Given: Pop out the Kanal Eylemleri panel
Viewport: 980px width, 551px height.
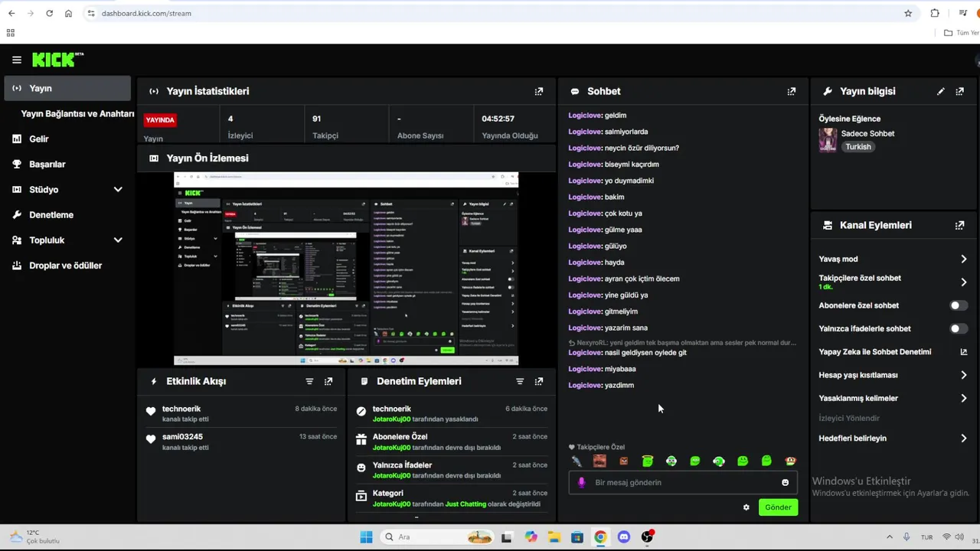Looking at the screenshot, I should click(960, 225).
